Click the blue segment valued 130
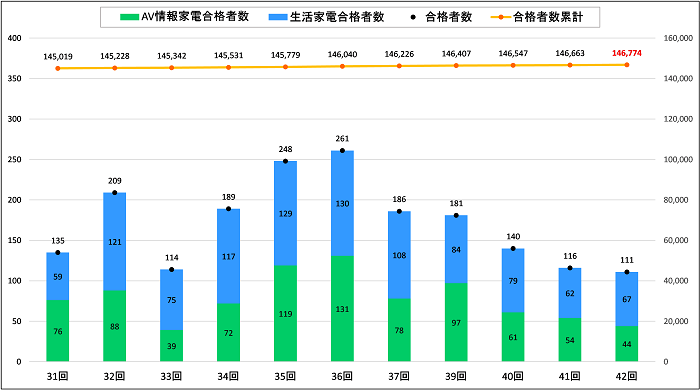The image size is (700, 390). coord(342,203)
